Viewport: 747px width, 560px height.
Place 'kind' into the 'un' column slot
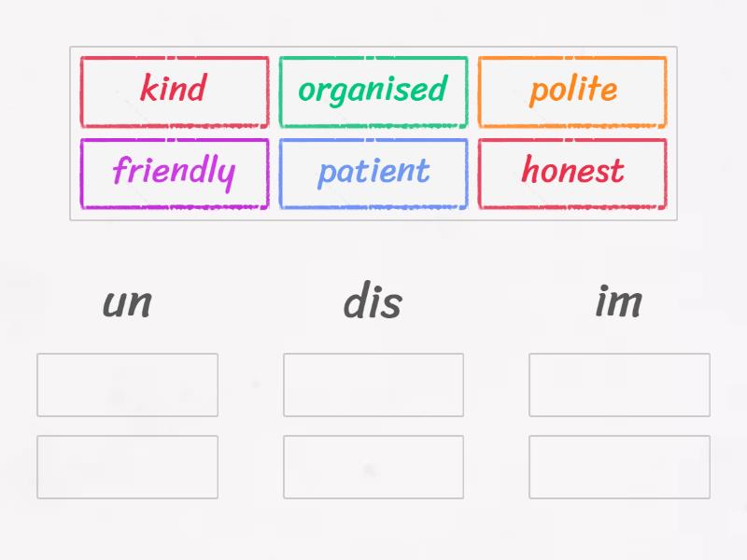(x=128, y=385)
